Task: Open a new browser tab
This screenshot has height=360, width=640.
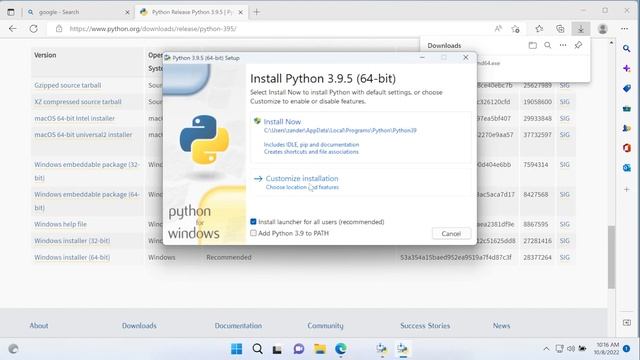Action: pyautogui.click(x=256, y=12)
